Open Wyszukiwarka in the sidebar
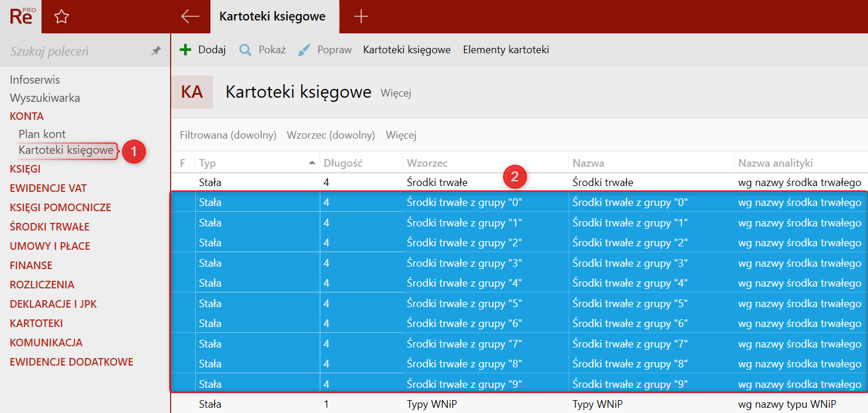Viewport: 868px width, 413px height. [x=45, y=98]
